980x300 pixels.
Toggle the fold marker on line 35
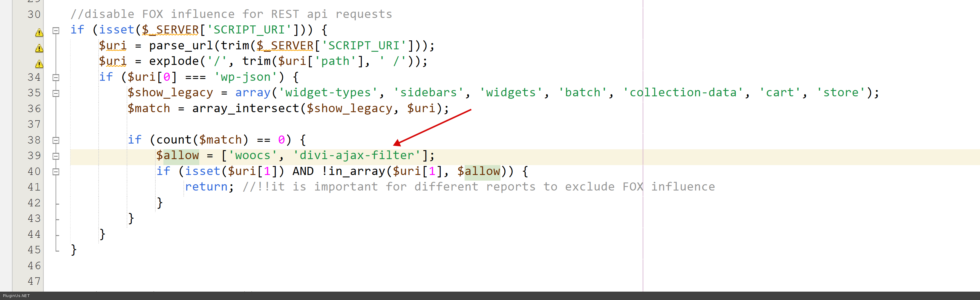coord(56,93)
